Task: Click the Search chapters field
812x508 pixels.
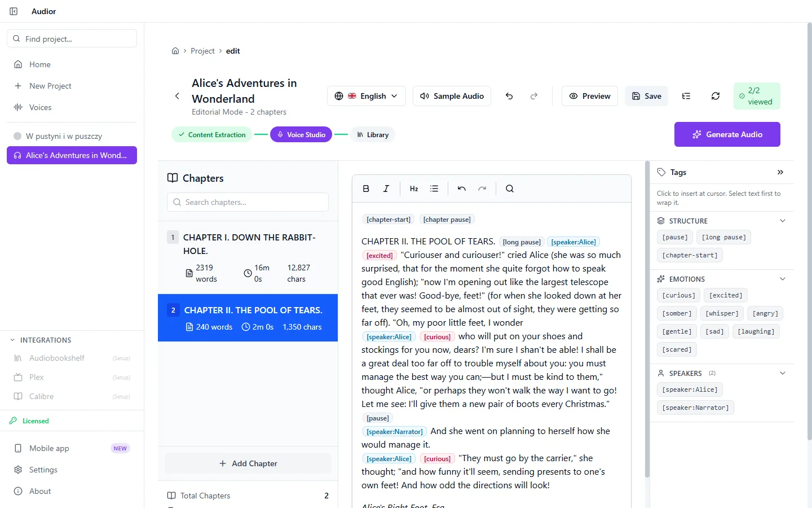Action: 248,202
